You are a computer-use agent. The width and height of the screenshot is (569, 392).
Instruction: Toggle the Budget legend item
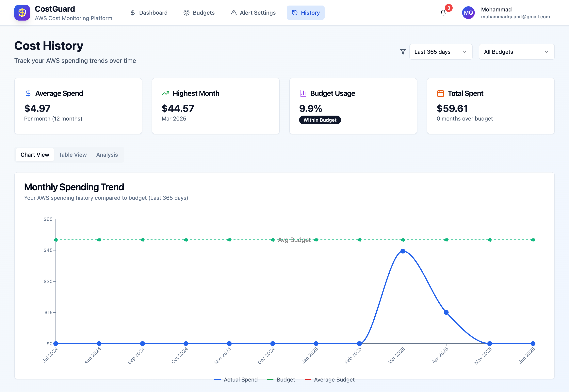281,380
